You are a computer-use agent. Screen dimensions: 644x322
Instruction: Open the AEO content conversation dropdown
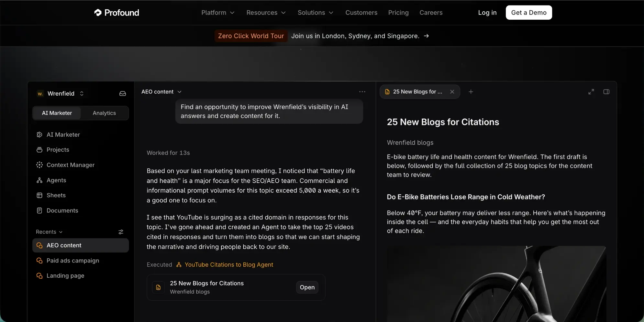click(161, 92)
